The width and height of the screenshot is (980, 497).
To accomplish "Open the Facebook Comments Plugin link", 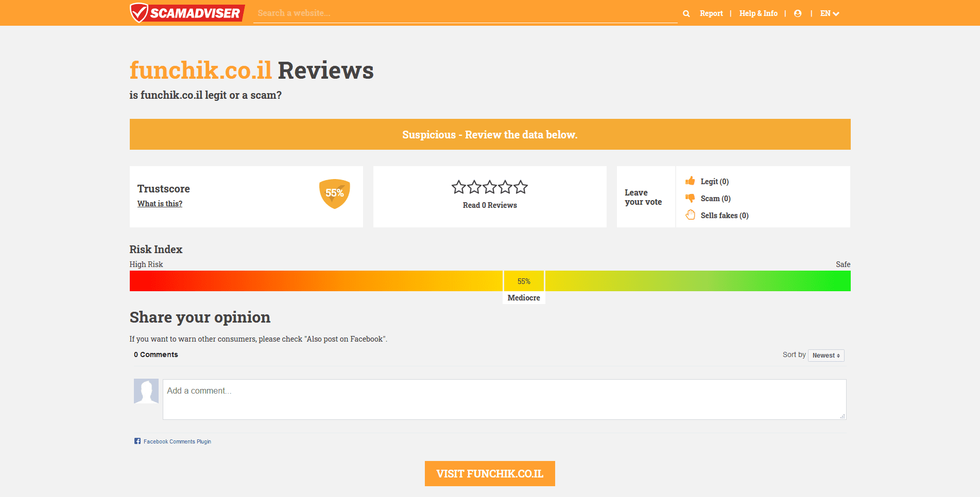I will 177,441.
